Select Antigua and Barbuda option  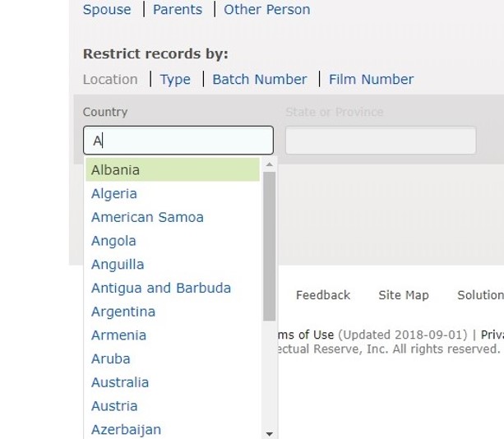pyautogui.click(x=161, y=289)
